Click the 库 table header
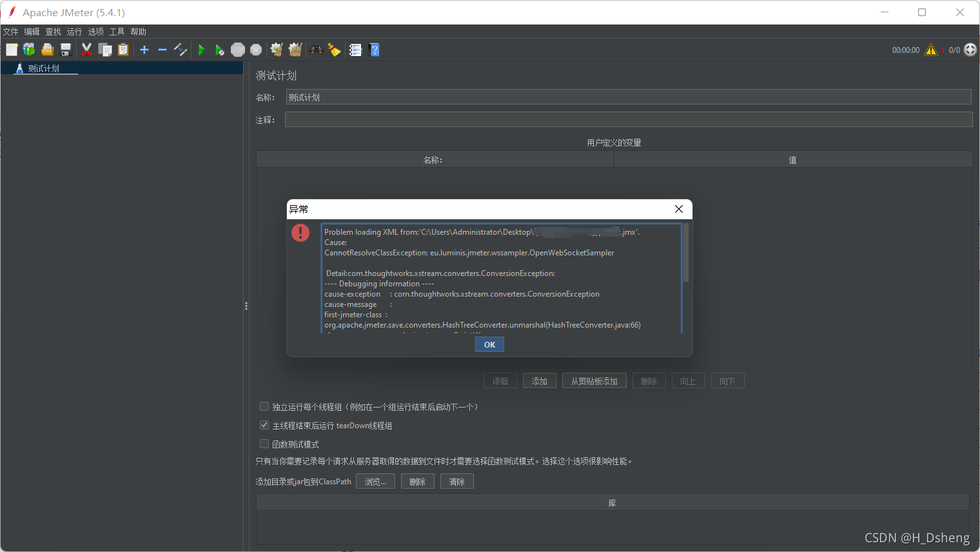980x552 pixels. coord(612,503)
